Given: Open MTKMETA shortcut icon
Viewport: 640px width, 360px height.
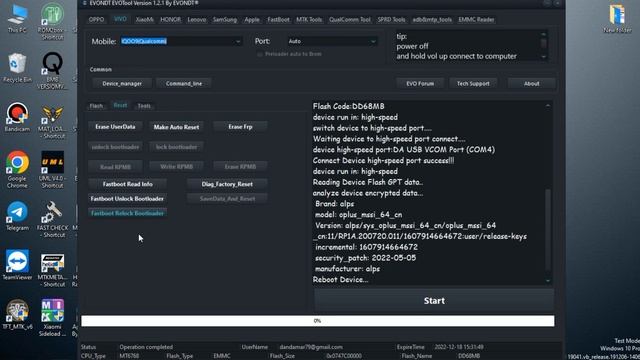Looking at the screenshot, I should (x=52, y=270).
